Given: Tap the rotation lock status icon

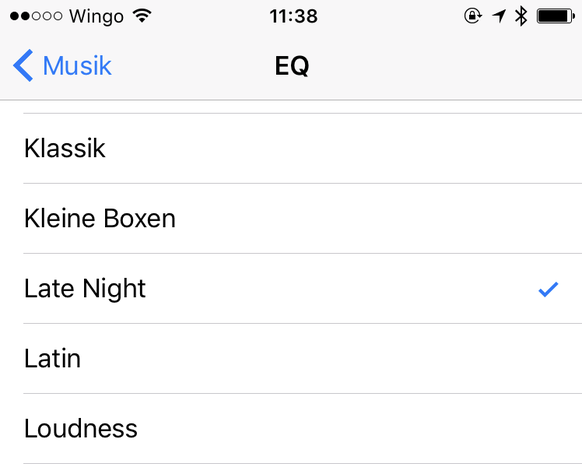Looking at the screenshot, I should click(473, 16).
